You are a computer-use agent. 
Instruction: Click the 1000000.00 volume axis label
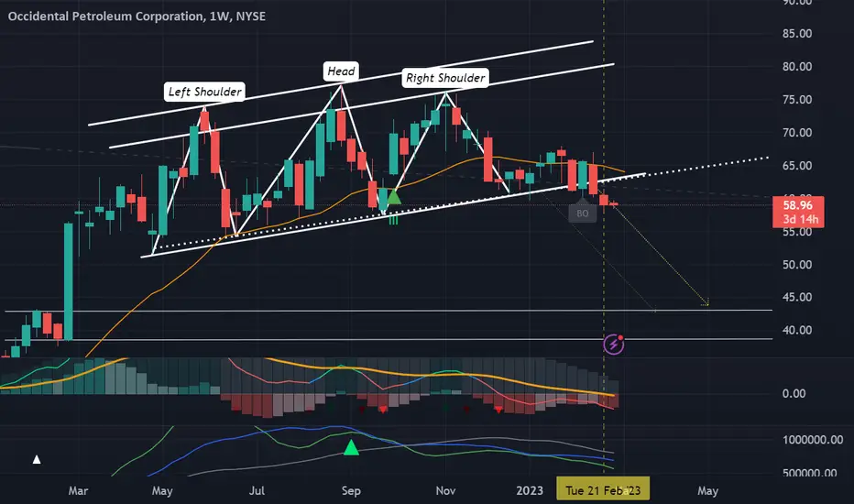(813, 440)
